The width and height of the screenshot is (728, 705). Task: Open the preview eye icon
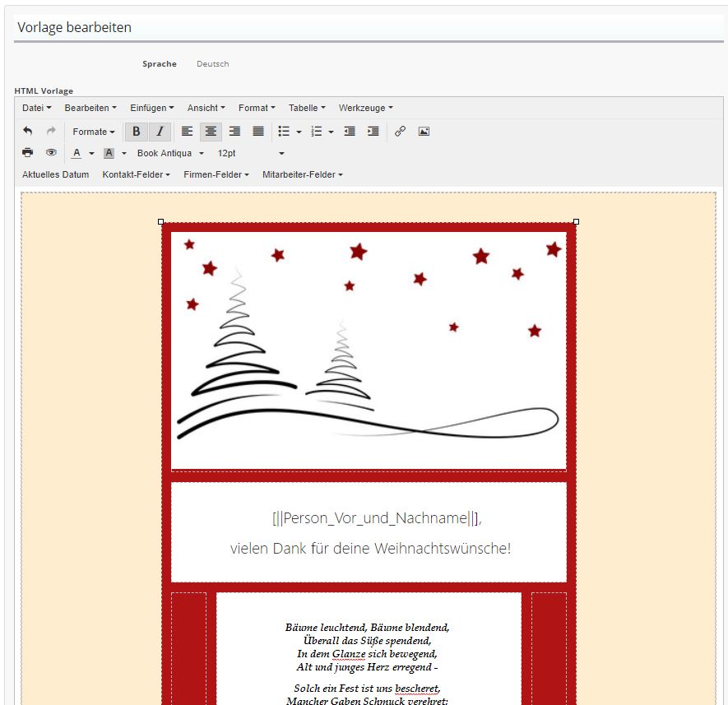tap(51, 152)
